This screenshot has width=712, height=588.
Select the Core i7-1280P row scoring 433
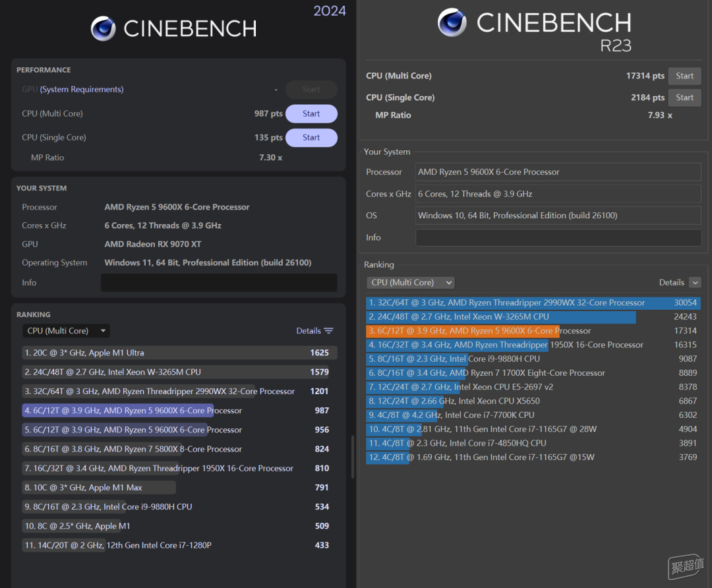pos(179,545)
